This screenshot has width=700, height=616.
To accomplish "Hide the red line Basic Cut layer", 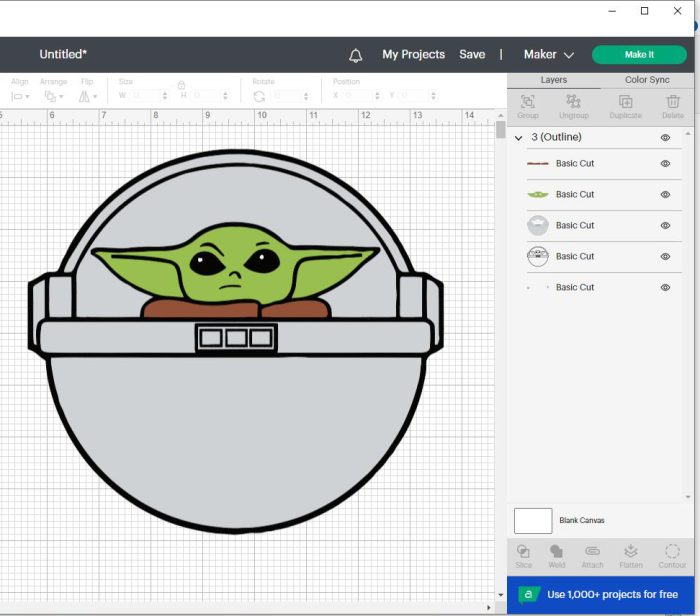I will pyautogui.click(x=665, y=163).
